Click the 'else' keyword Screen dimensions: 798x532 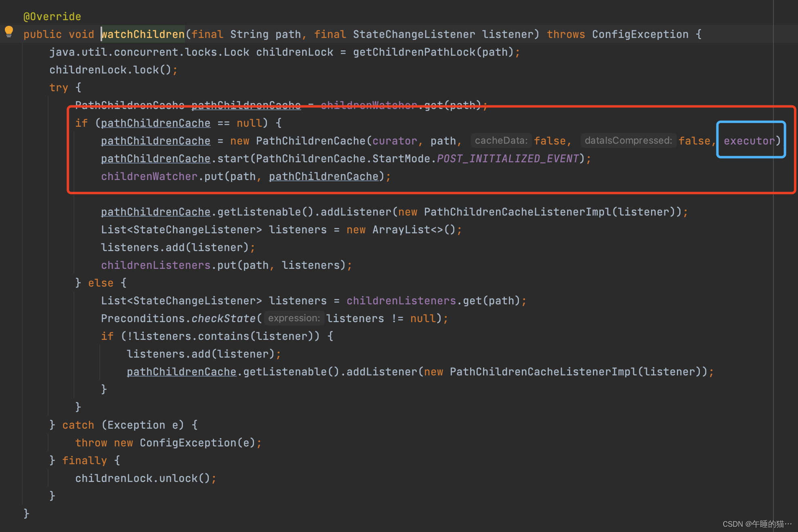(101, 283)
